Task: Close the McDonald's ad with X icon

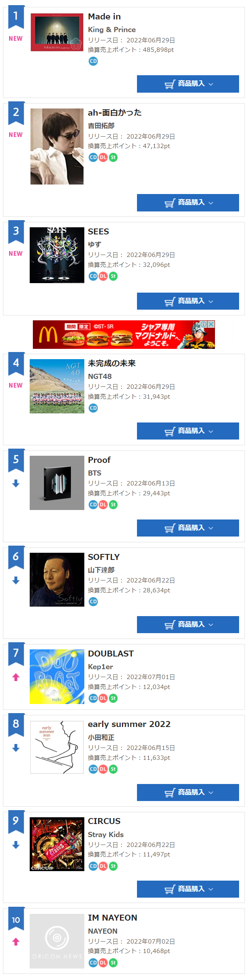Action: tap(211, 324)
